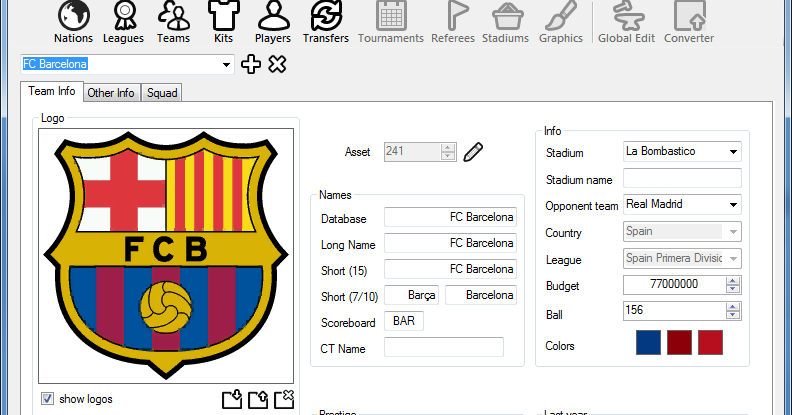Image resolution: width=792 pixels, height=415 pixels.
Task: Switch to Other Info tab
Action: point(111,93)
